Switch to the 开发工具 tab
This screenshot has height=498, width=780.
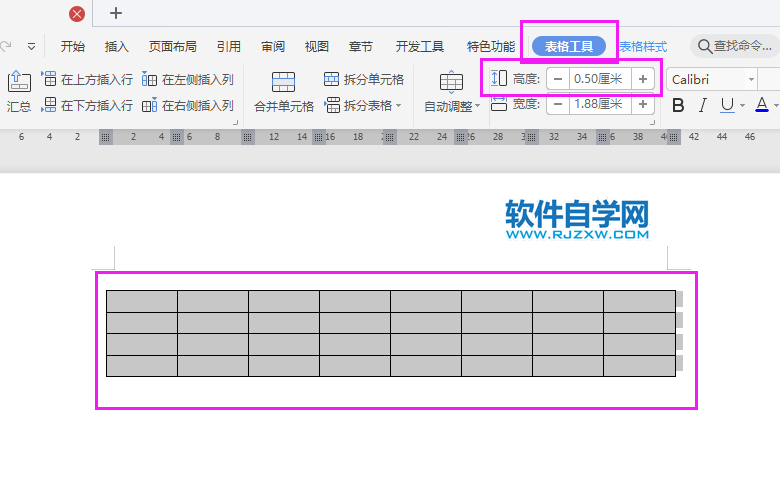tap(419, 47)
